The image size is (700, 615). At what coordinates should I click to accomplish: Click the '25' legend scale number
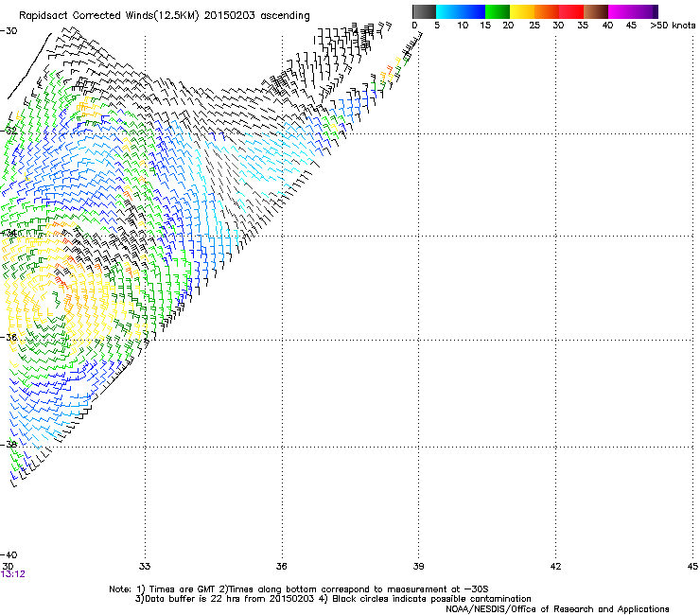pos(534,26)
